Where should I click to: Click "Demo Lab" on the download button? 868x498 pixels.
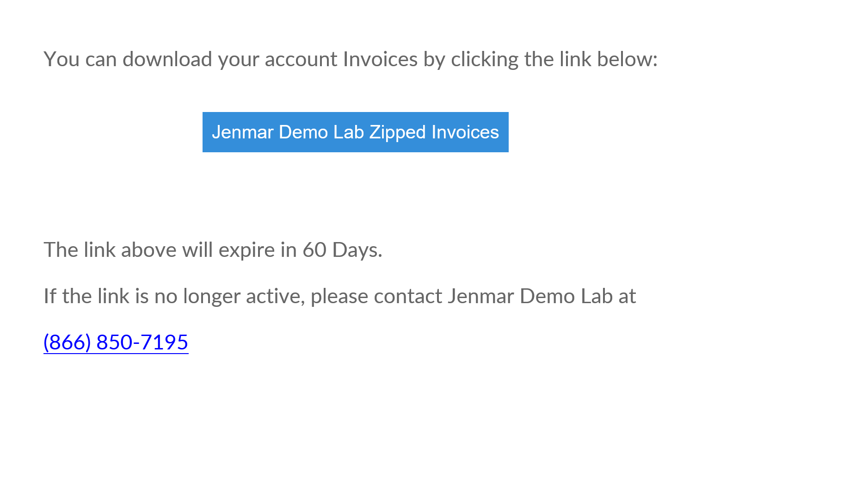pos(321,132)
